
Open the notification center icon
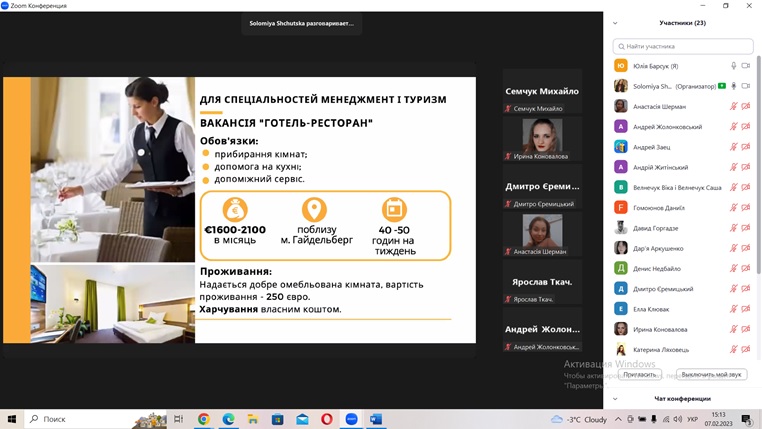pyautogui.click(x=746, y=419)
